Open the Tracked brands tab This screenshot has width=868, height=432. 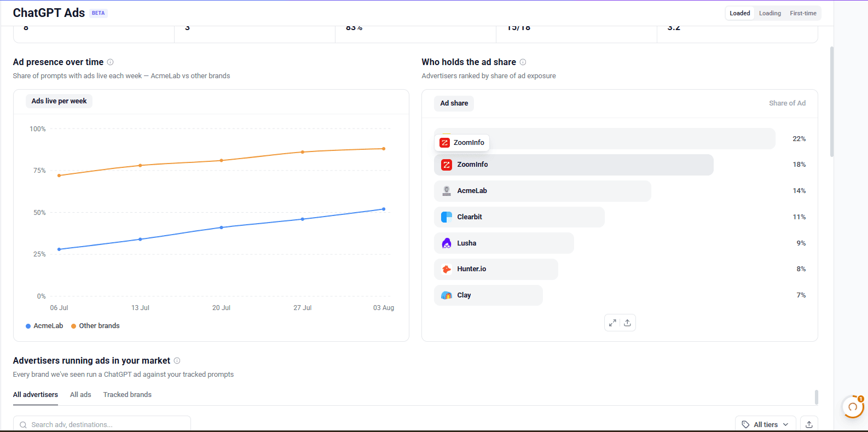coord(128,395)
